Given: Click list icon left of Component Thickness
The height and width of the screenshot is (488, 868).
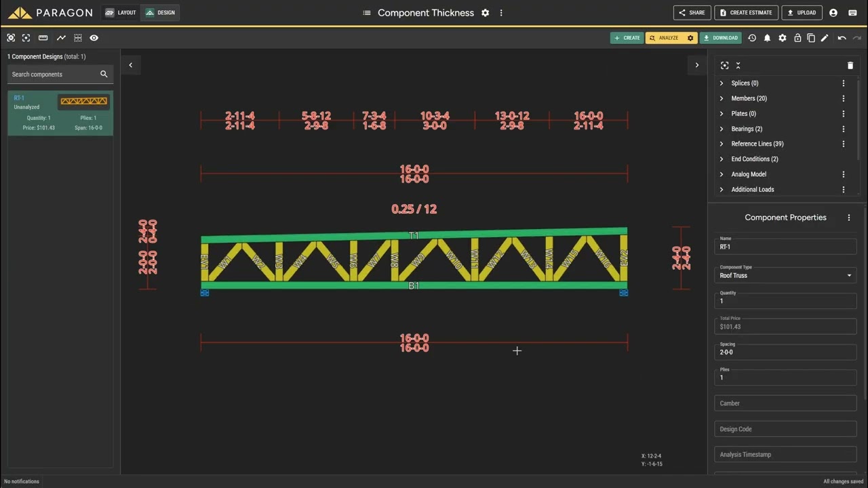Looking at the screenshot, I should 367,13.
